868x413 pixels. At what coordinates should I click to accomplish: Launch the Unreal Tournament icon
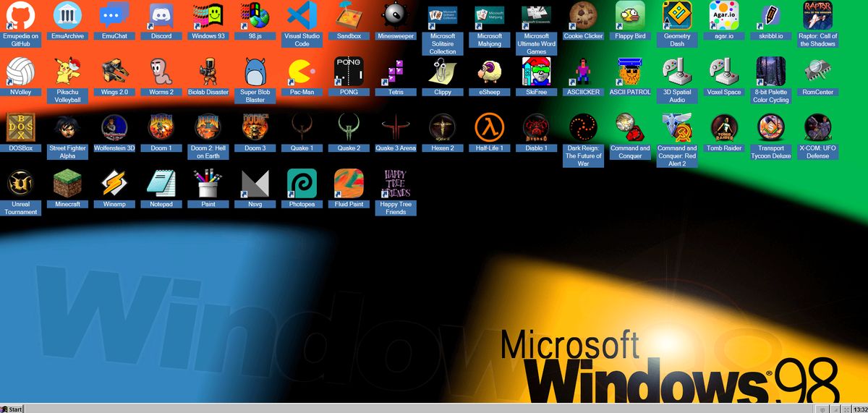click(x=20, y=184)
